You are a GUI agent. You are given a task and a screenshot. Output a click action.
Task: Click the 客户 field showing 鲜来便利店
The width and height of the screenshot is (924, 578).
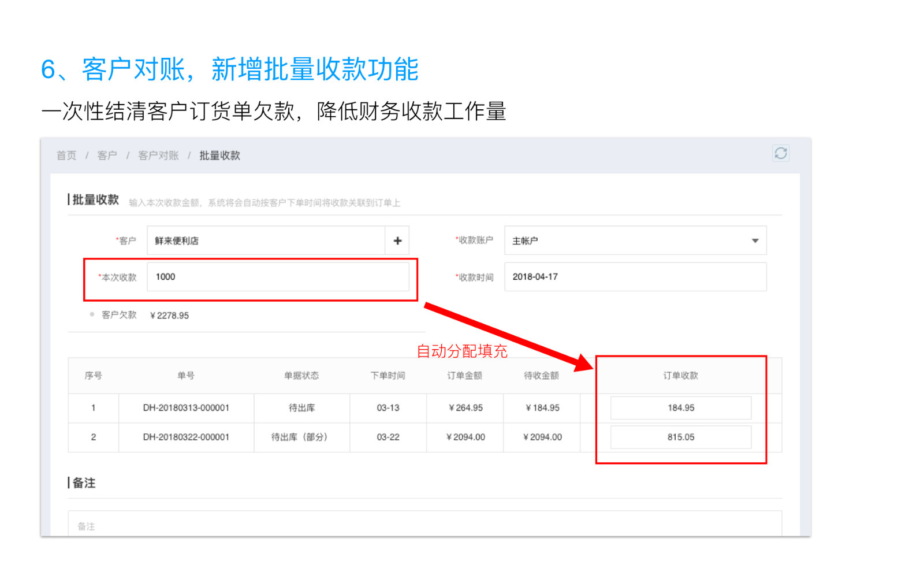(266, 240)
